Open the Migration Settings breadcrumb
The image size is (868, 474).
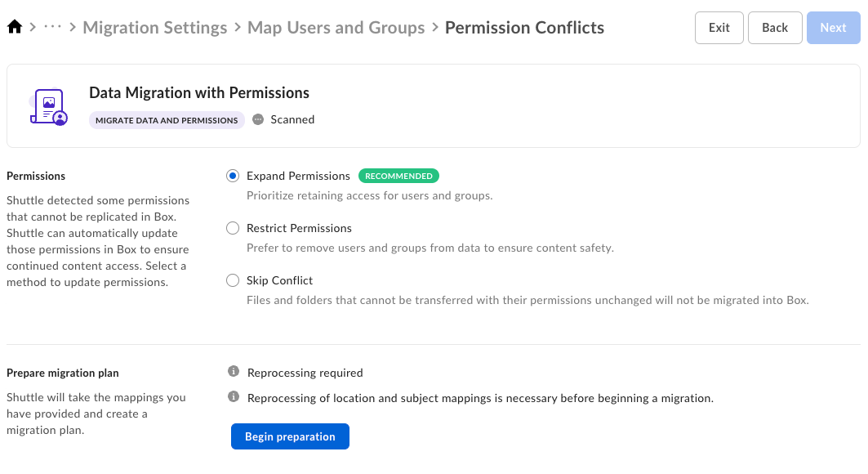pyautogui.click(x=155, y=28)
